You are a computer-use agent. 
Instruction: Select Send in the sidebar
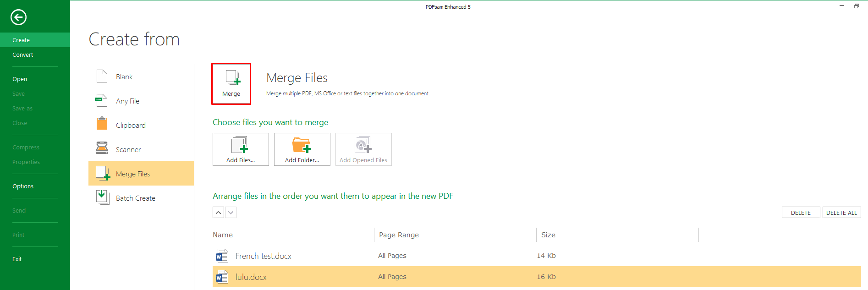pyautogui.click(x=19, y=210)
